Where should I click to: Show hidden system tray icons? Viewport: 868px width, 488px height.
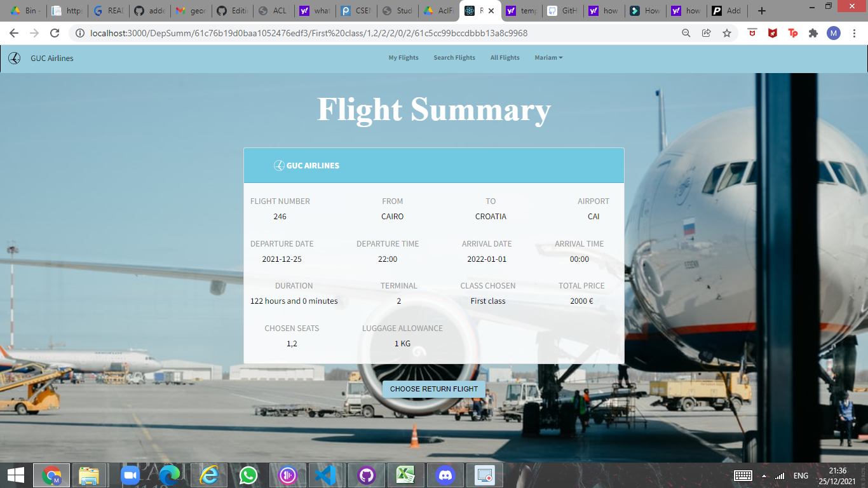coord(764,476)
